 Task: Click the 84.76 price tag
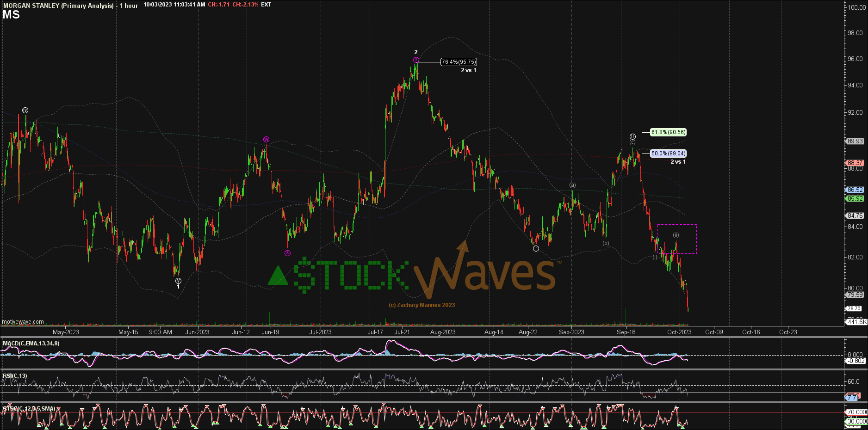tap(855, 216)
